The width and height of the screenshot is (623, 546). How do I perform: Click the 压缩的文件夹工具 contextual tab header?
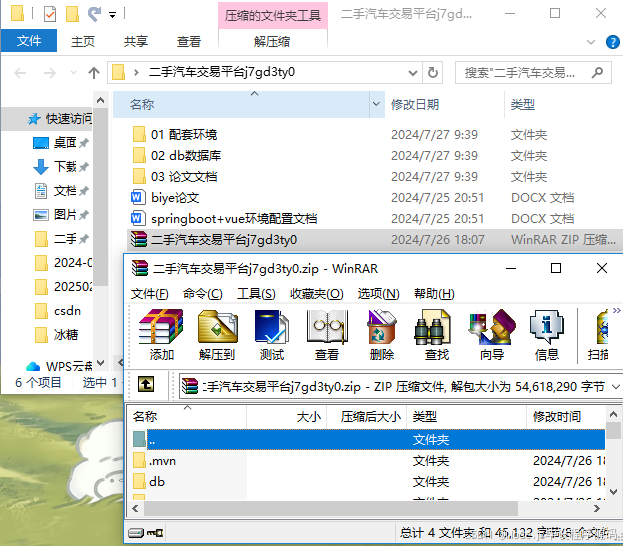click(x=273, y=15)
